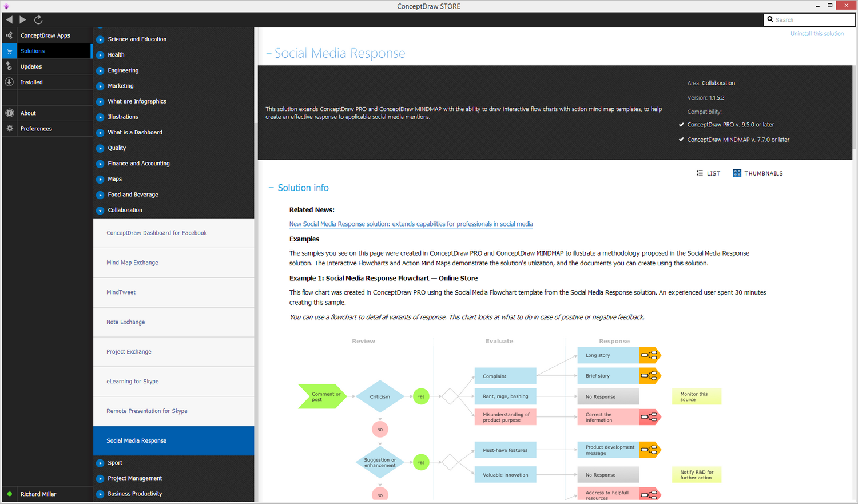Click the Notify R&D for further action note
This screenshot has height=504, width=858.
point(697,475)
